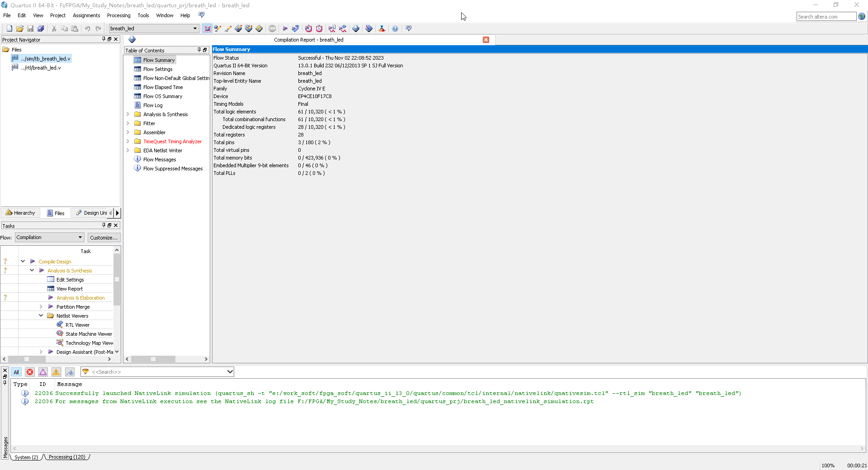Toggle the Table of Contents pin
The width and height of the screenshot is (868, 470).
(x=199, y=50)
